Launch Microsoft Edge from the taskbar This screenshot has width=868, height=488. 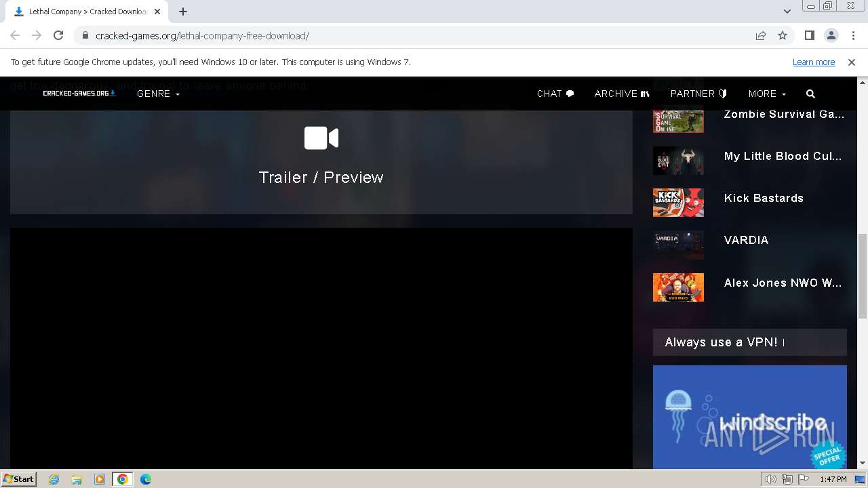point(146,479)
